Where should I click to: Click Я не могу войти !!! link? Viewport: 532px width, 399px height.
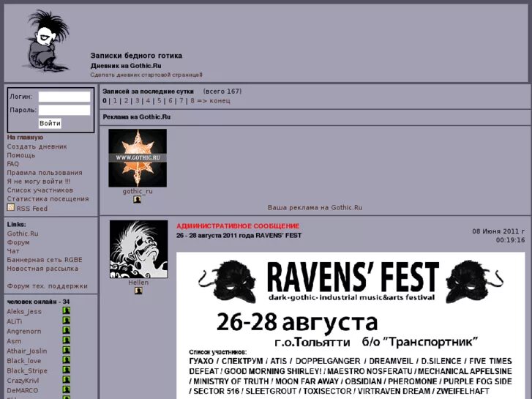pos(39,182)
